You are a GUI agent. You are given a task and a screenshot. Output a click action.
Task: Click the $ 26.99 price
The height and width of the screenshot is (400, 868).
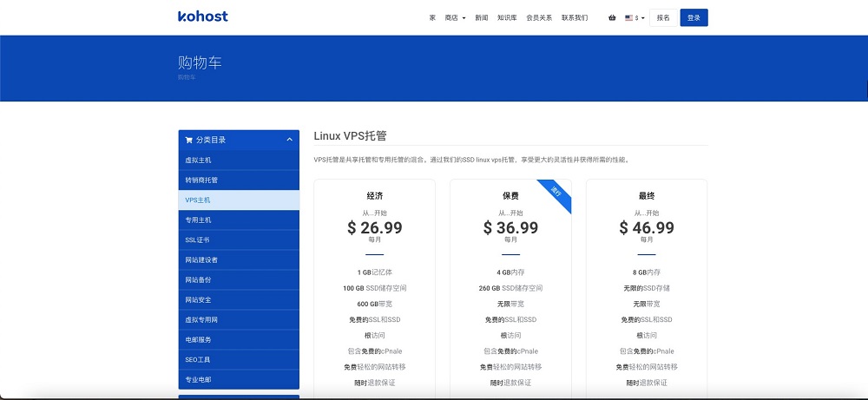coord(375,227)
